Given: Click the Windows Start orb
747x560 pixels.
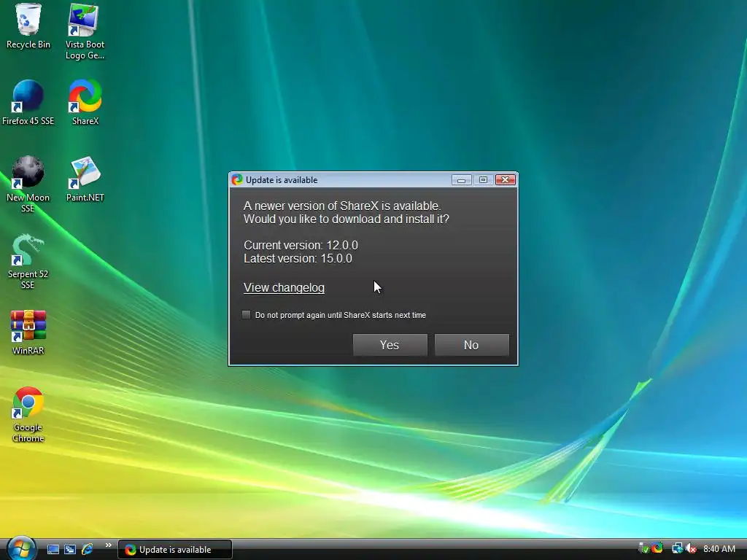Looking at the screenshot, I should (x=21, y=548).
